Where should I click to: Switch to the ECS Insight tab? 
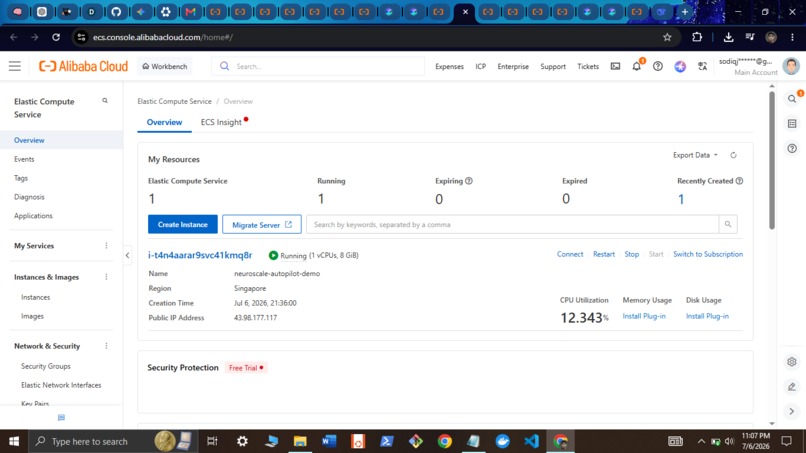221,122
